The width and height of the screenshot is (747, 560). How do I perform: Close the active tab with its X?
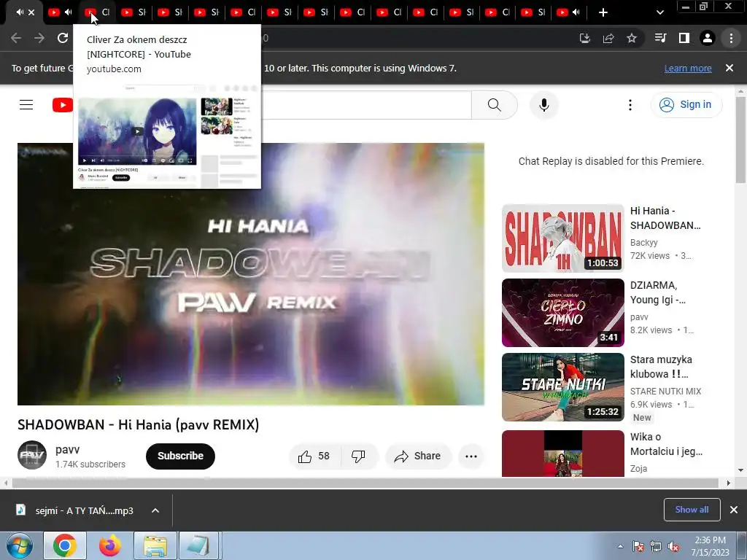click(31, 12)
